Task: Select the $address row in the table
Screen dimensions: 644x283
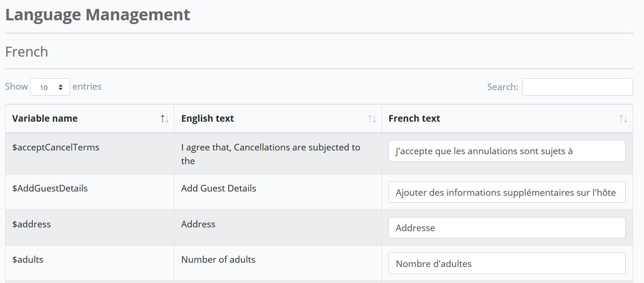Action: [x=32, y=224]
